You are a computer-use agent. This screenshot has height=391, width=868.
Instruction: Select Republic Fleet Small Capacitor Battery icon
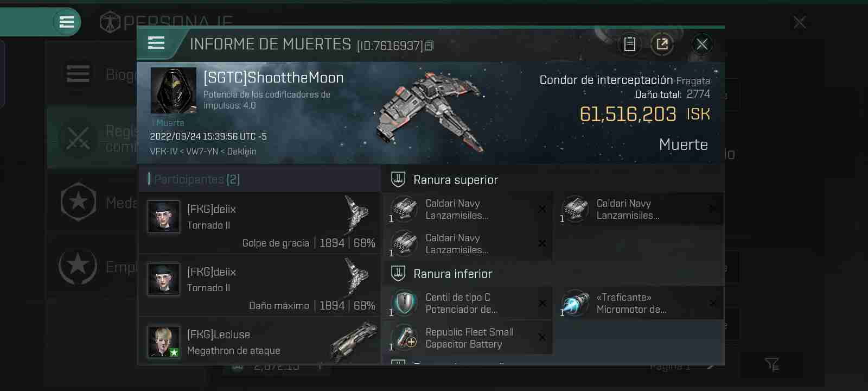click(405, 338)
